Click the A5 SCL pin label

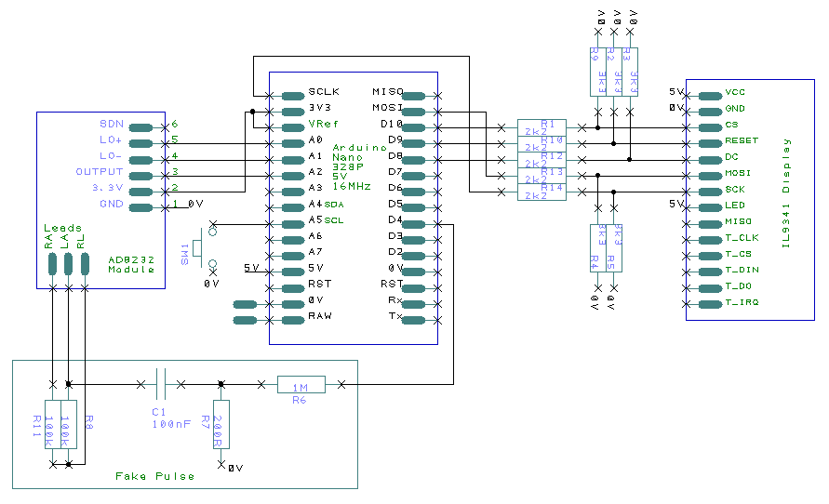[326, 219]
